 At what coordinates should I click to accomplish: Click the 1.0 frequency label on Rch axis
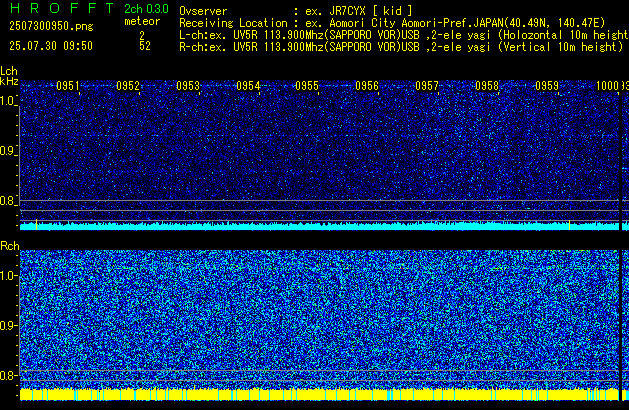[x=8, y=276]
